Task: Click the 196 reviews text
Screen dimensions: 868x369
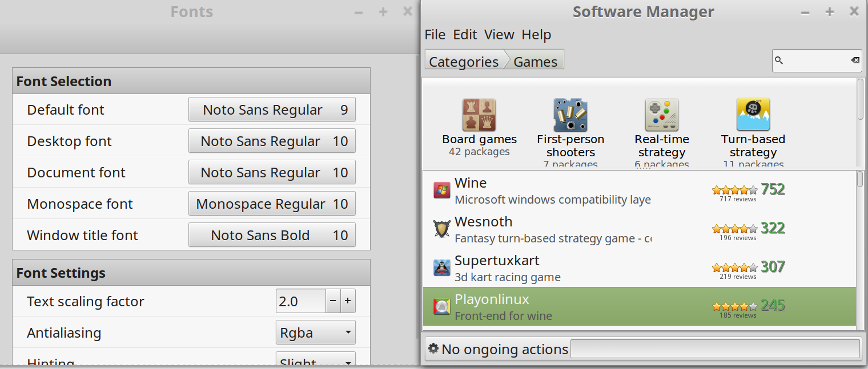Action: (738, 238)
